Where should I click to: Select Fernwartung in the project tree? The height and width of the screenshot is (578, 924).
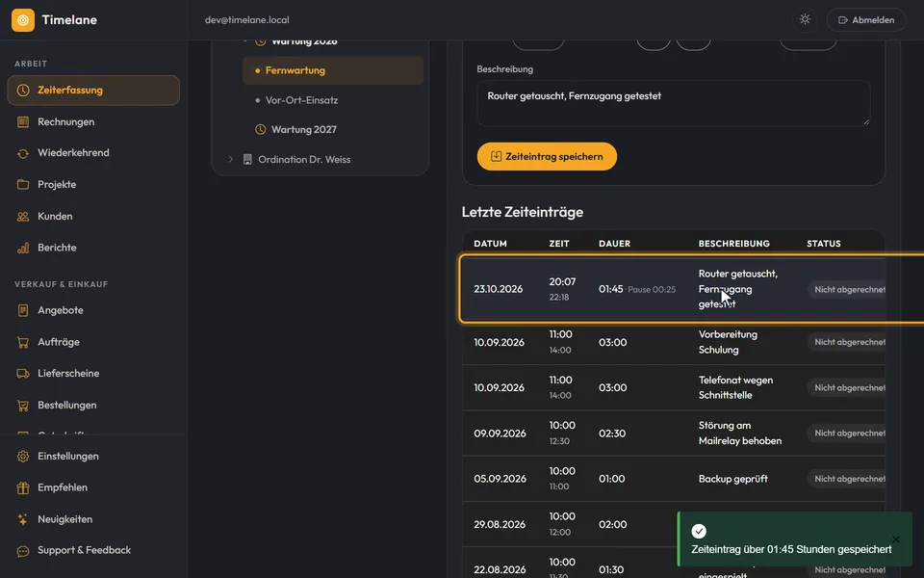(333, 70)
